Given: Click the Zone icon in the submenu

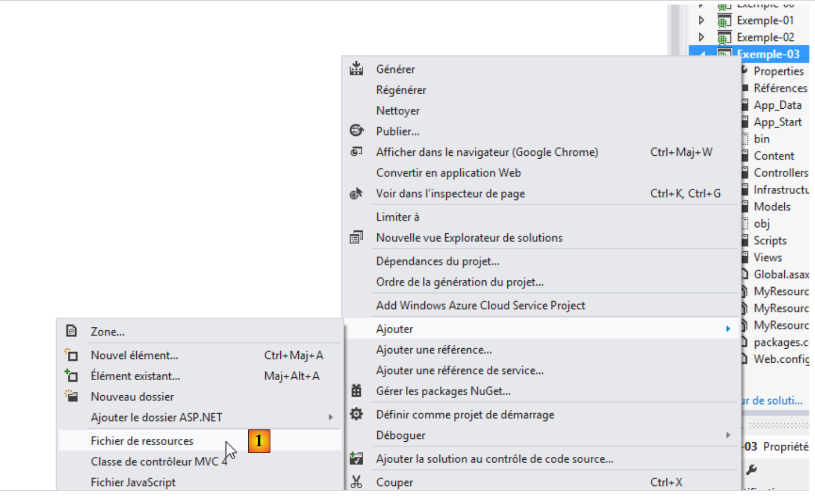Looking at the screenshot, I should click(x=71, y=331).
